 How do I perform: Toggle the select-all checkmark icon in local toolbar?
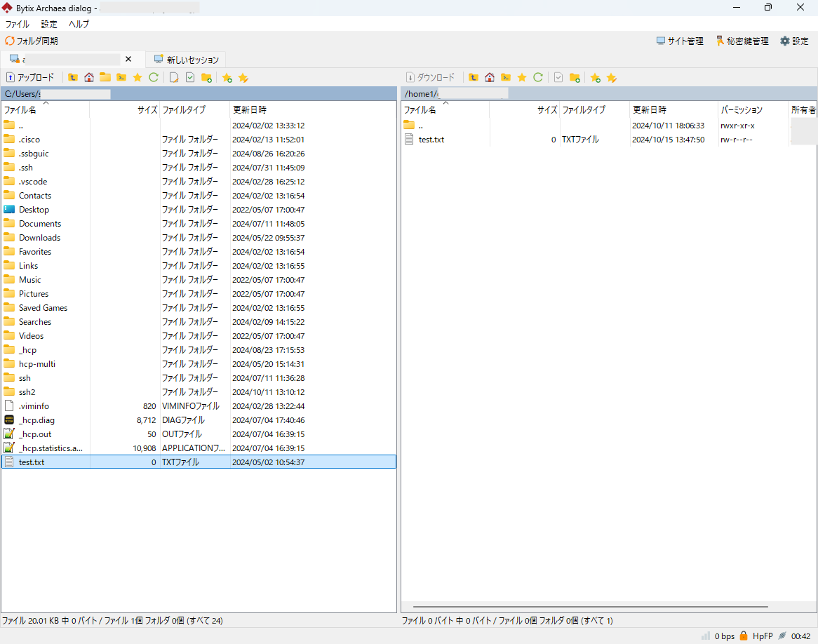point(190,77)
